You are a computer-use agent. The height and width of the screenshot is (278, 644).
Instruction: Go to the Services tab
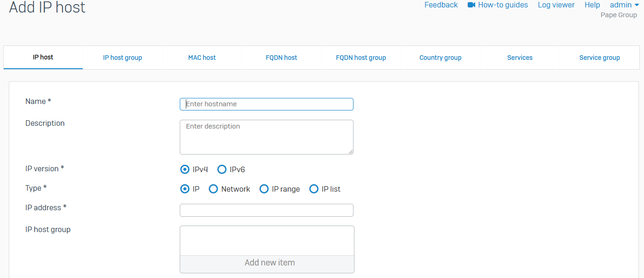tap(520, 58)
